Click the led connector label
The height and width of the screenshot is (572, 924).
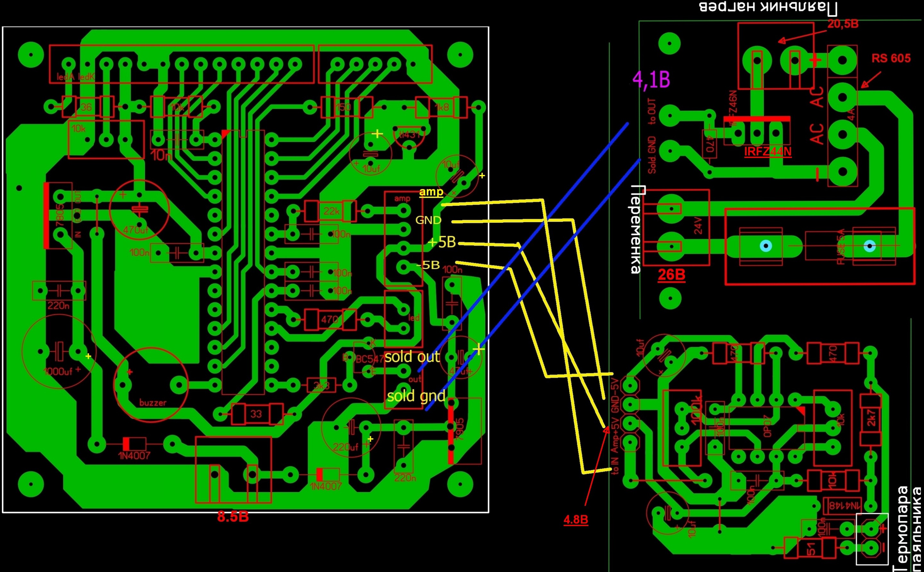[x=414, y=318]
